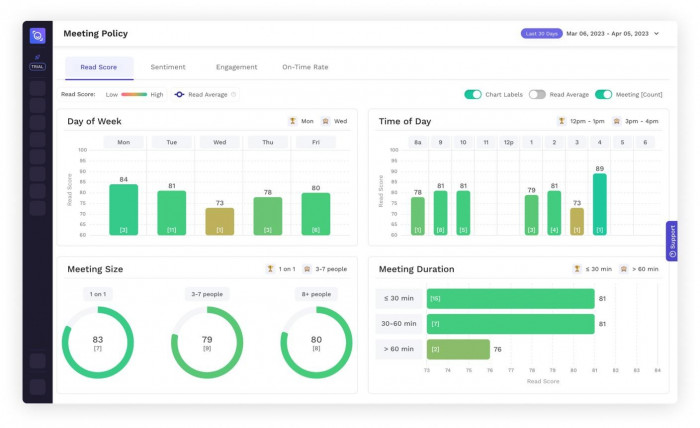Select the Thursday bar showing 78
Screen dimensions: 700x428
point(268,216)
